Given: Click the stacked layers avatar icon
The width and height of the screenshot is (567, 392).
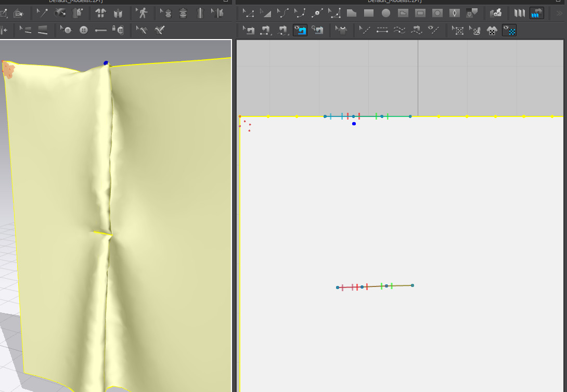Looking at the screenshot, I should [183, 13].
